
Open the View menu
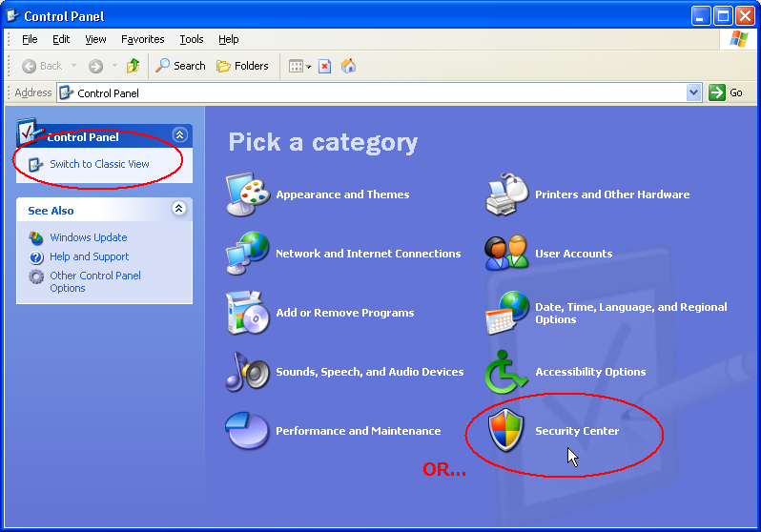click(x=95, y=39)
